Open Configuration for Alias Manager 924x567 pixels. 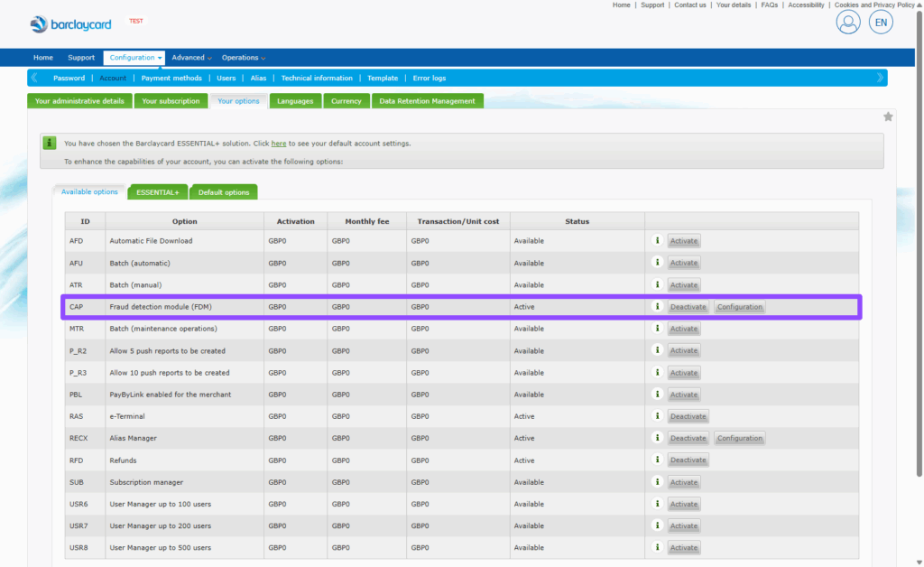[x=740, y=438]
